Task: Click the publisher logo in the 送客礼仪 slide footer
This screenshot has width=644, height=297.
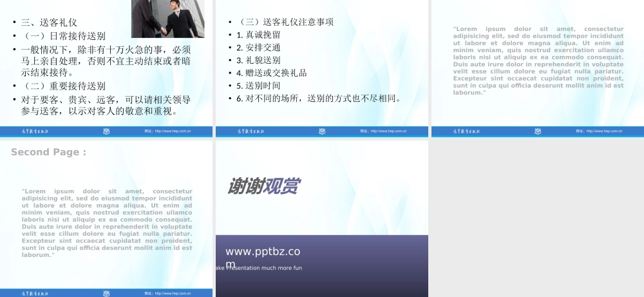Action: [x=35, y=131]
